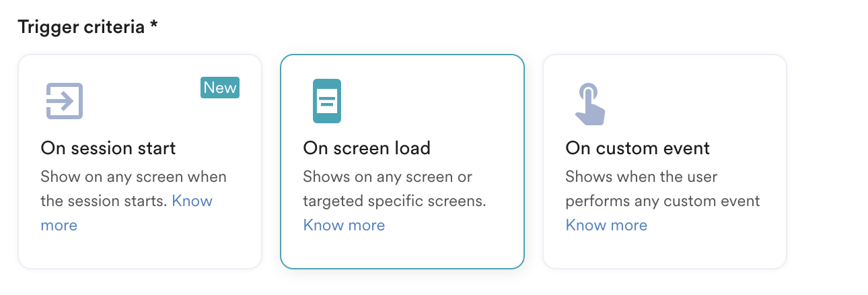The image size is (868, 295).
Task: Click the custom event tap finger icon
Action: [589, 104]
